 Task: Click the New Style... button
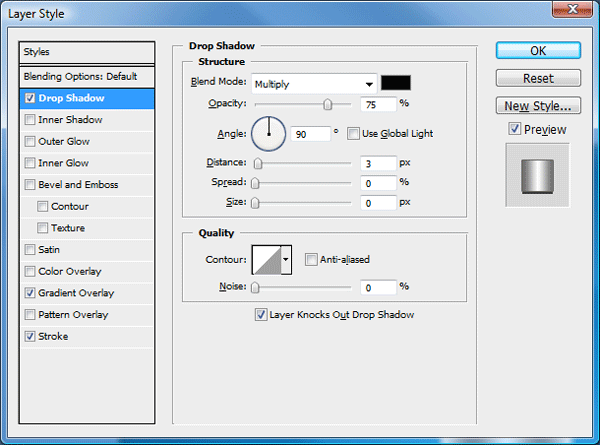pyautogui.click(x=538, y=106)
